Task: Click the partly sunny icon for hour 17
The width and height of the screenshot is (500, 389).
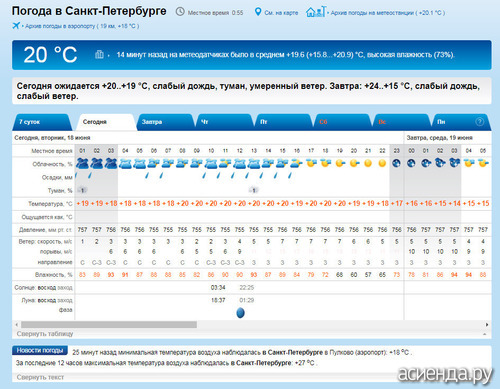Action: pyautogui.click(x=311, y=163)
